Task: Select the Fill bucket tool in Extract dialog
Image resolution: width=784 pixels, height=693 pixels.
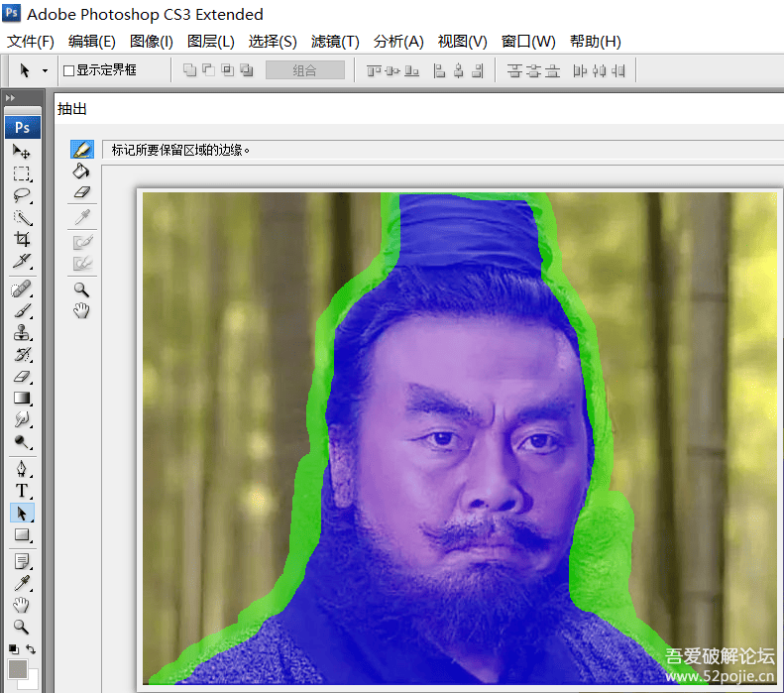Action: (81, 171)
